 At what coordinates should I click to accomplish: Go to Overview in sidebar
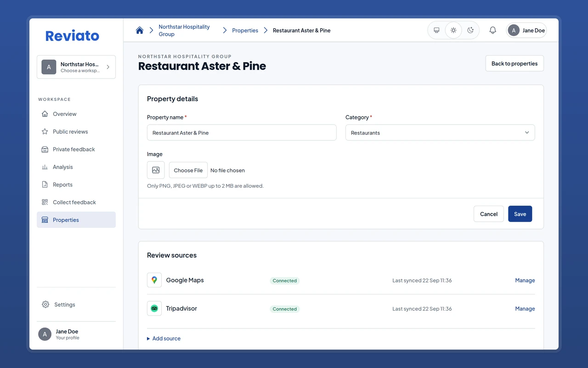pos(76,114)
